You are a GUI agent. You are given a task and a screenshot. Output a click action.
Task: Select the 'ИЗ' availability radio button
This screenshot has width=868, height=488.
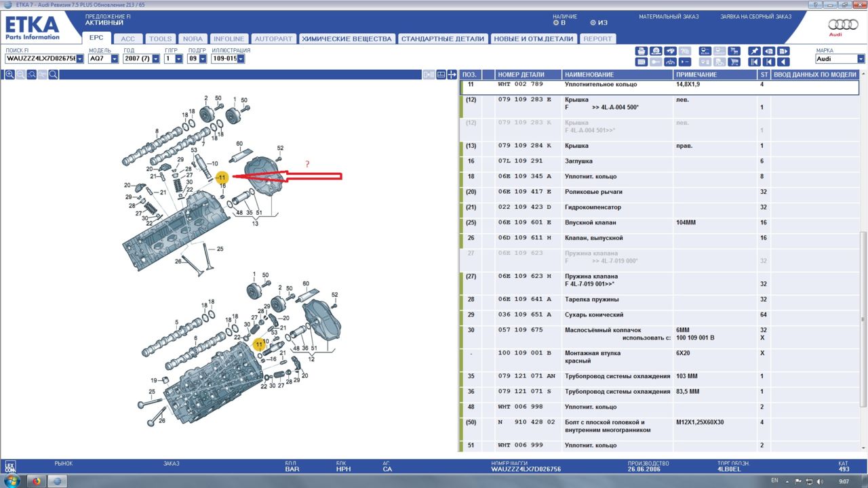[x=593, y=22]
